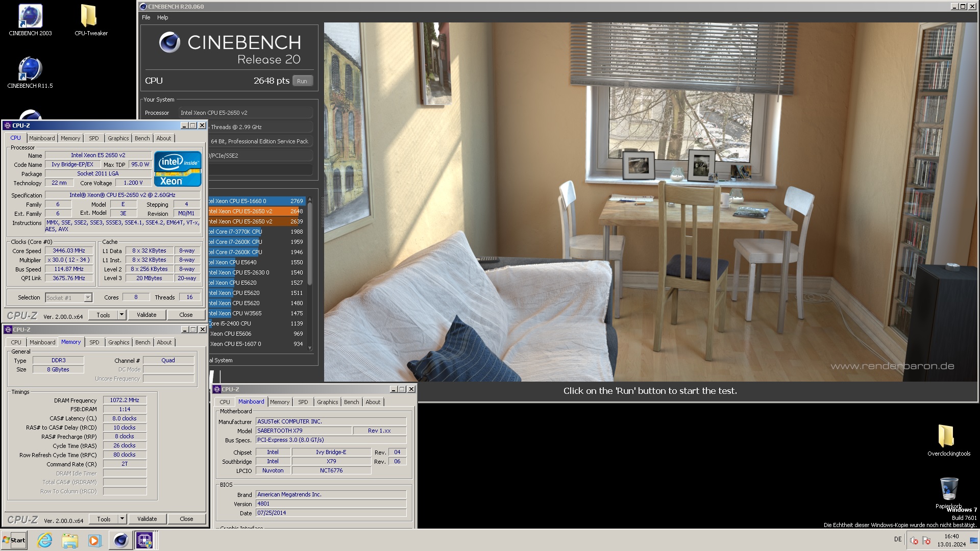Click Tools button in the top CPU-Z window

(103, 315)
